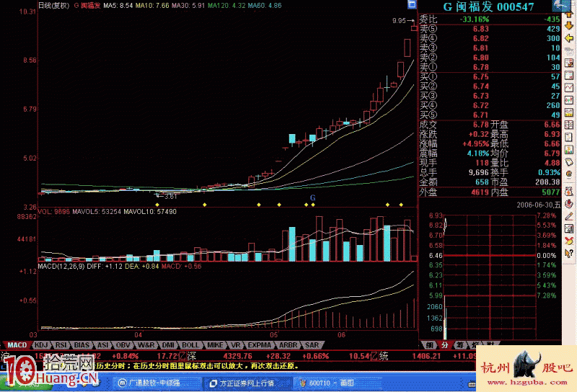Switch to the ASI indicator tab
This screenshot has height=392, width=577.
102,345
